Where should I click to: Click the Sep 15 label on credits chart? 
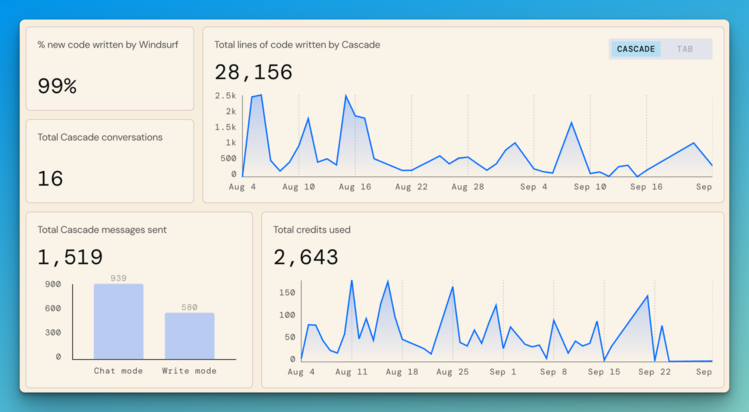tap(604, 372)
